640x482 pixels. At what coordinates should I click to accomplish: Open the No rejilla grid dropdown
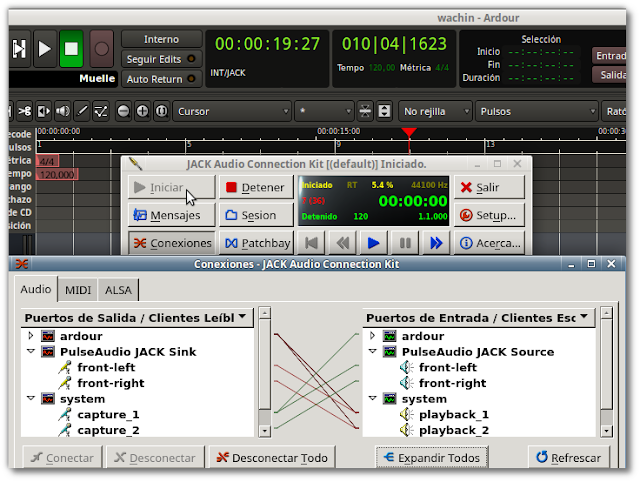tap(435, 111)
